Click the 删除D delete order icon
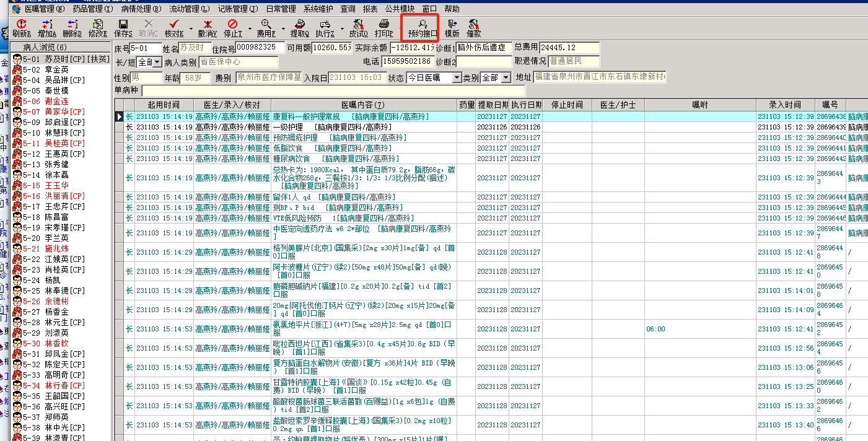 pyautogui.click(x=72, y=28)
